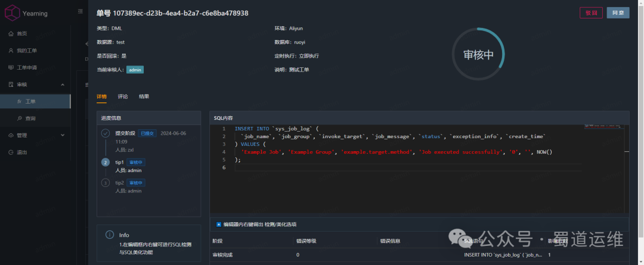Click the admin reviewer tag
Viewport: 644px width, 265px height.
click(135, 70)
